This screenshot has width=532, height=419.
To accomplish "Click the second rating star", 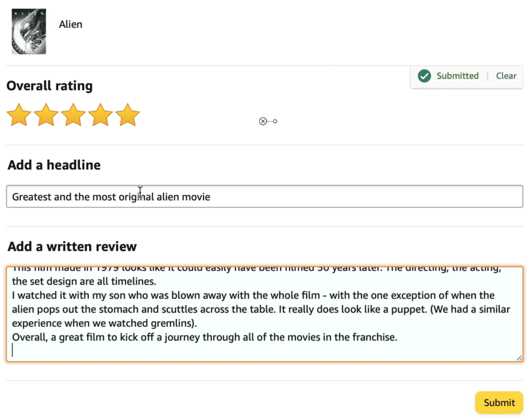I will tap(46, 115).
